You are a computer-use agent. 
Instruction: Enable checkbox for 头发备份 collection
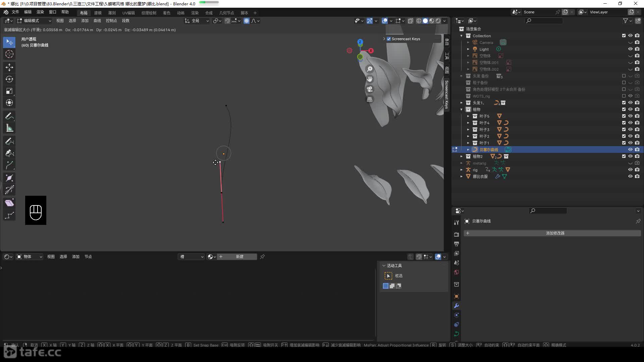tap(624, 76)
